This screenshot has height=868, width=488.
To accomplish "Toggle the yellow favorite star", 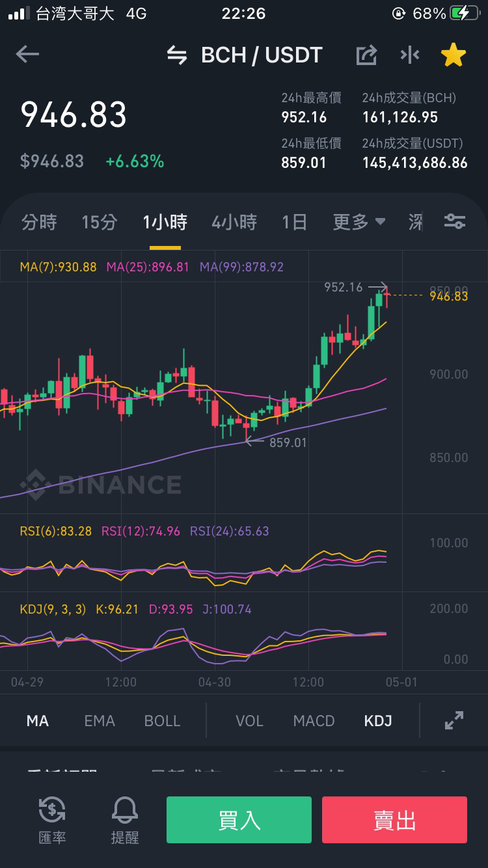I will pos(454,55).
